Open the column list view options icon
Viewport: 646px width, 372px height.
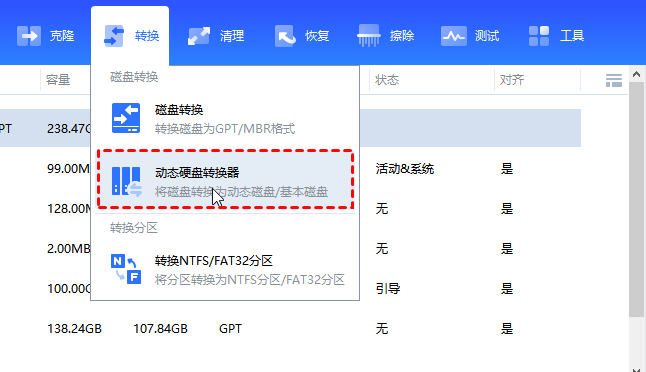pos(614,80)
